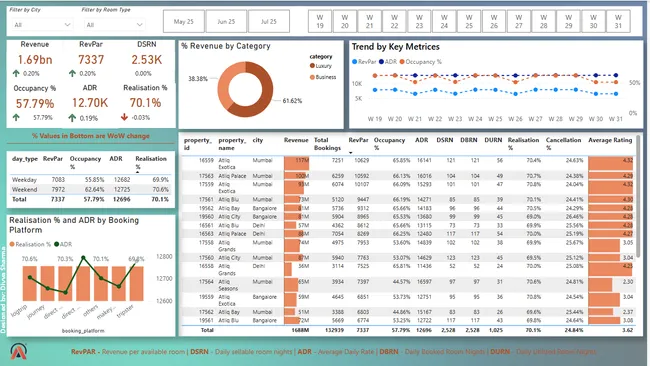Click the Realisation % red down-arrow indicator

124,117
